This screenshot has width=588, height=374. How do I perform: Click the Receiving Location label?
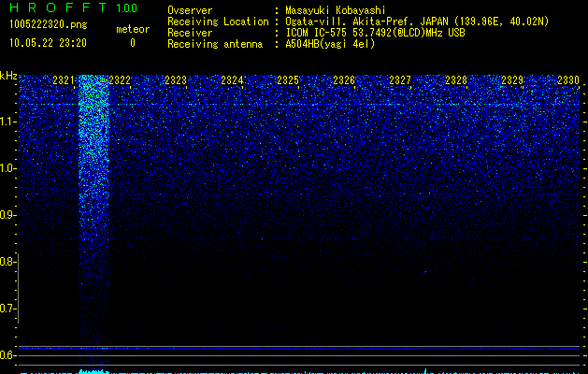[x=218, y=22]
